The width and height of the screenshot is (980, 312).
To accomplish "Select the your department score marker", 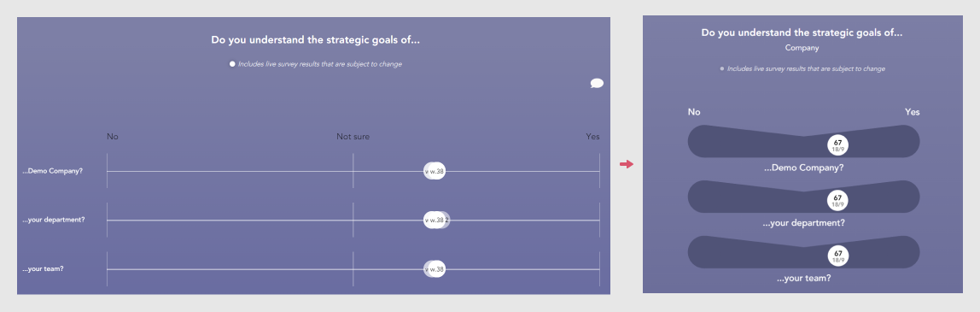I will tap(436, 220).
